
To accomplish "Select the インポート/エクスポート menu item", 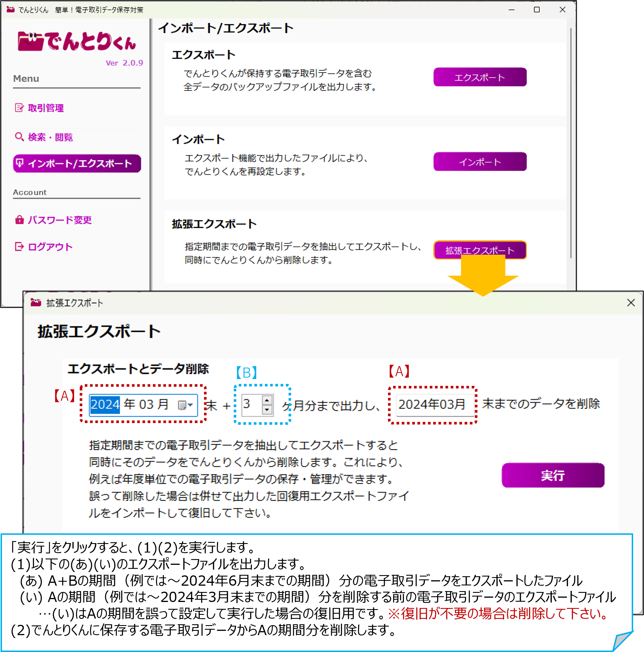I will click(x=77, y=164).
